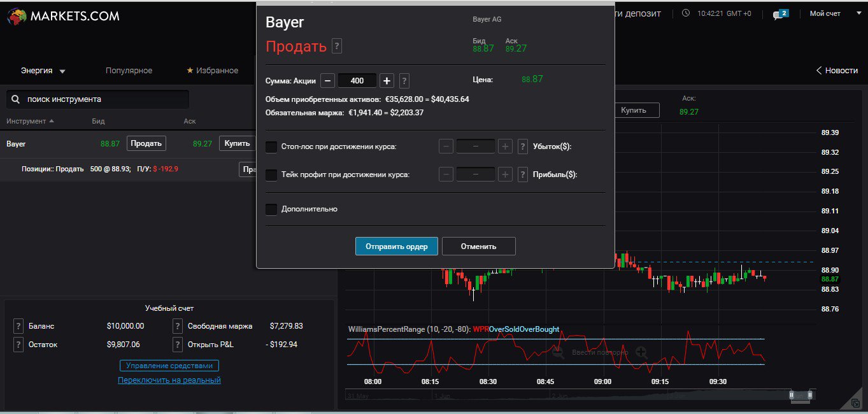Click the take-profit price input field

pyautogui.click(x=476, y=174)
